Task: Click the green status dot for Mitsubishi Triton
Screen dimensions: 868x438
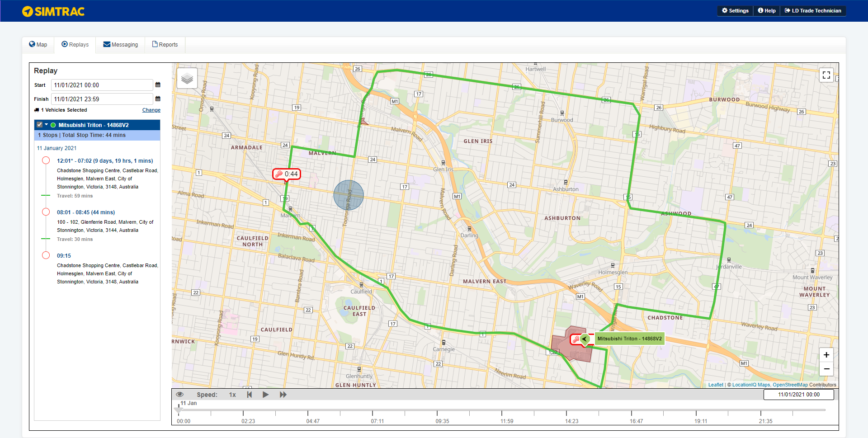Action: pos(53,125)
